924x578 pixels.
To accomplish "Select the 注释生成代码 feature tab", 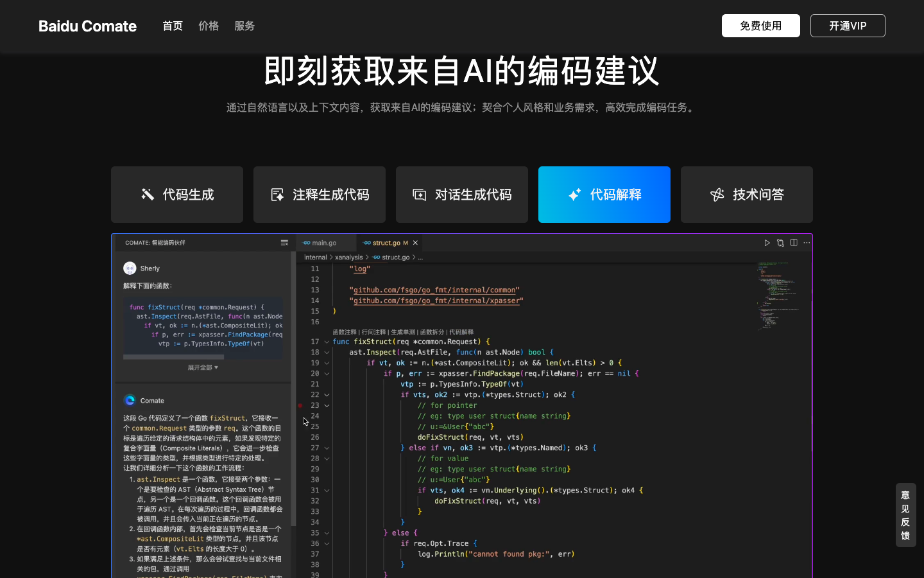I will (320, 195).
